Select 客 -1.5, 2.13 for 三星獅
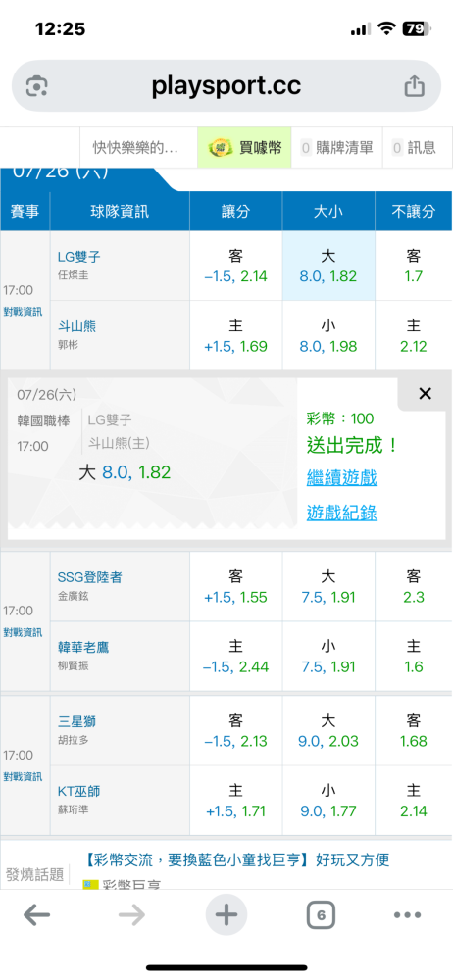The width and height of the screenshot is (453, 980). click(236, 731)
